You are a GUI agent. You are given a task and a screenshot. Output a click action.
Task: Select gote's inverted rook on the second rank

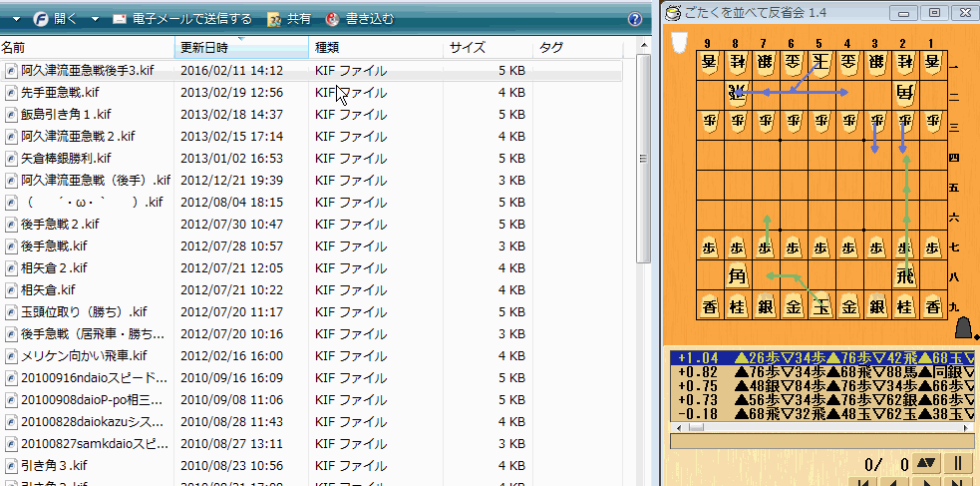738,94
